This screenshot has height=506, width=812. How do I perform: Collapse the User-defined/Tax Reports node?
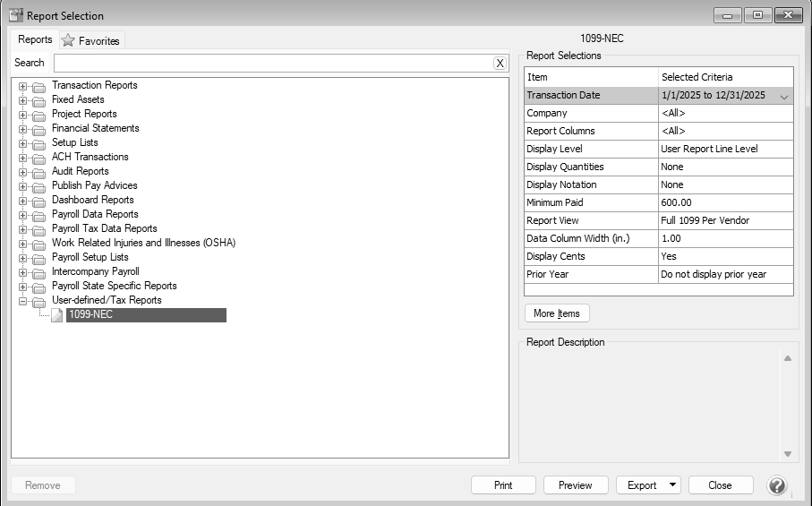point(22,301)
